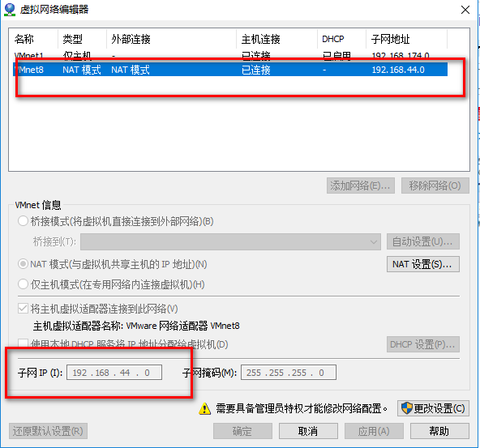
Task: Click the shield icon on 更改设置 button
Action: 407,408
